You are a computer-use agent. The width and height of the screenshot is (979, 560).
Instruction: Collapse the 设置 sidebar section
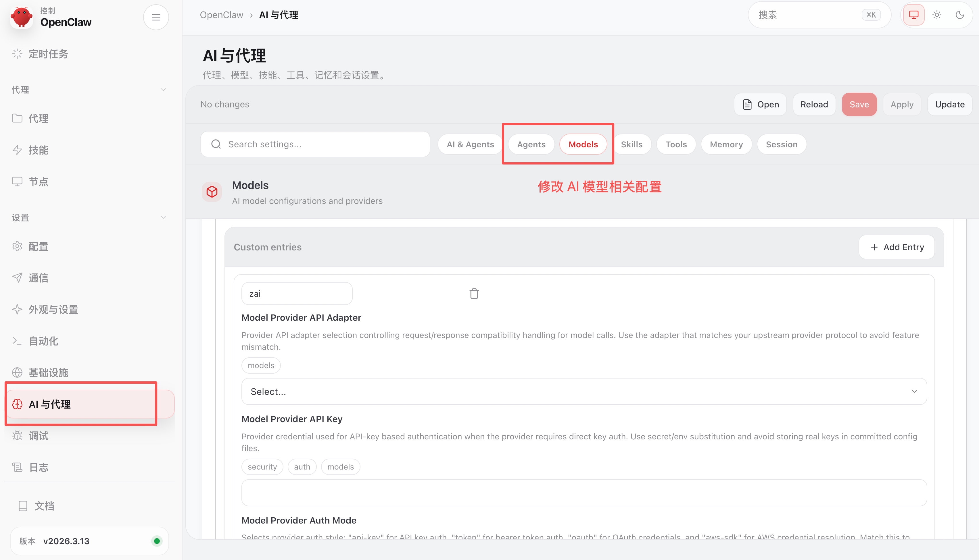[x=163, y=218]
